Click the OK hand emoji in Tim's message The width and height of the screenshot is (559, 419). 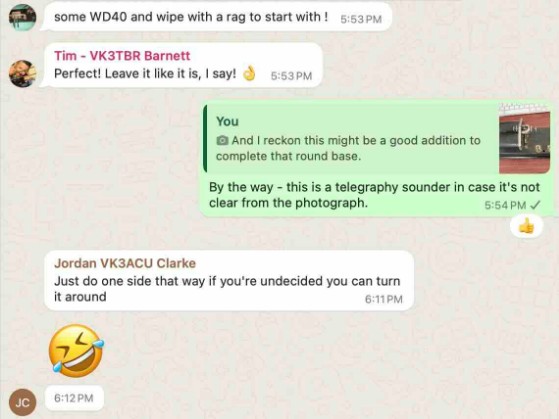point(249,73)
